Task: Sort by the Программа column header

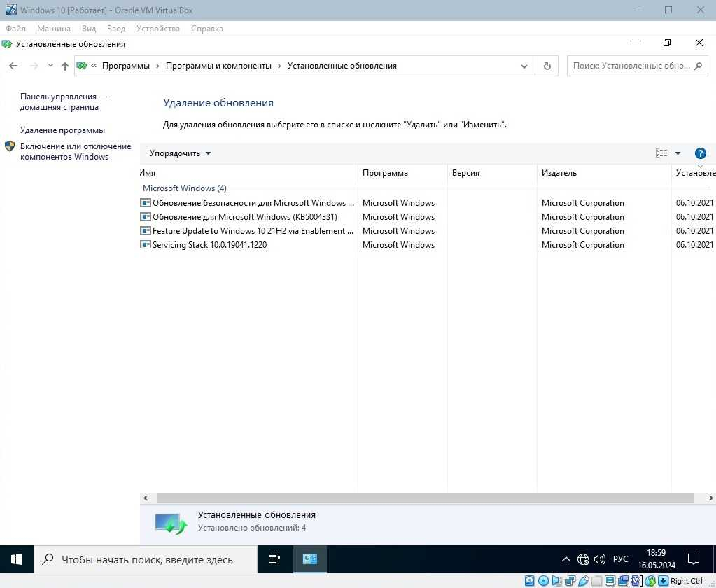Action: [402, 173]
